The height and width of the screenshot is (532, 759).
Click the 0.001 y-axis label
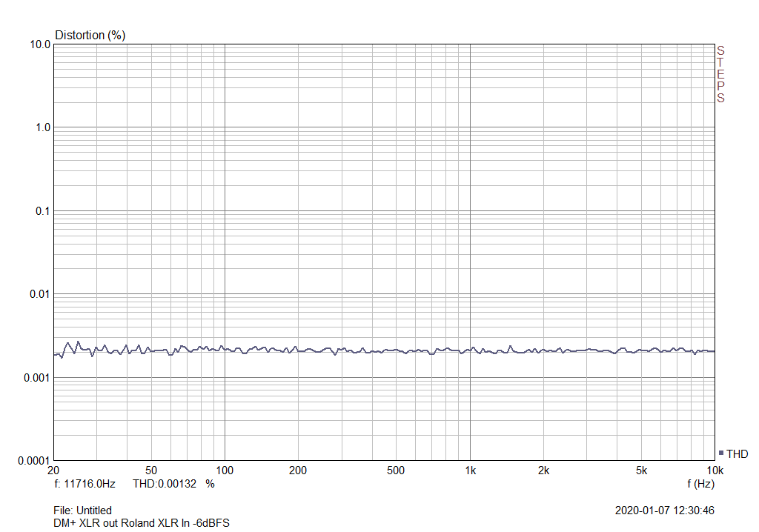(37, 378)
